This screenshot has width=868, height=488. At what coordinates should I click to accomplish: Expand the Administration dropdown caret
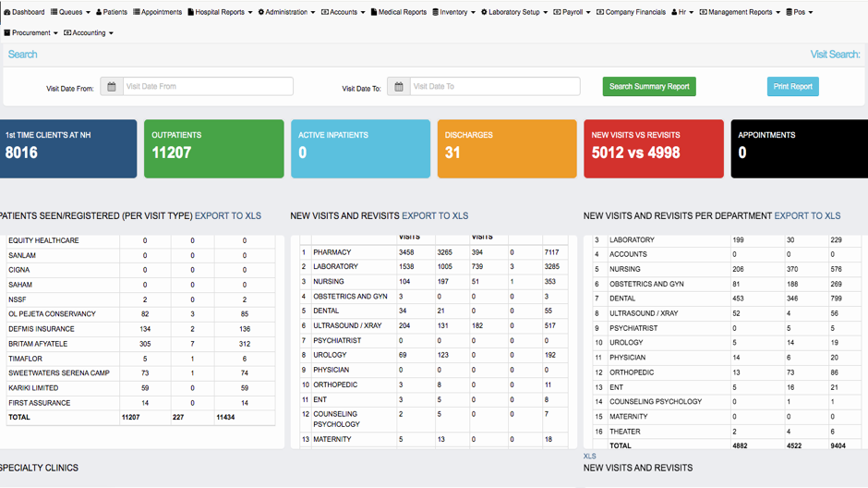pos(313,13)
